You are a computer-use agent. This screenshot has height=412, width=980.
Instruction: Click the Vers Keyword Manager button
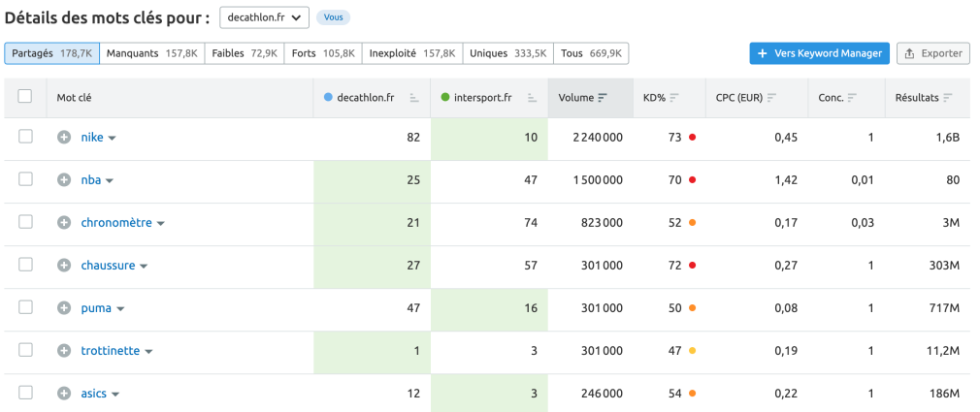tap(819, 53)
